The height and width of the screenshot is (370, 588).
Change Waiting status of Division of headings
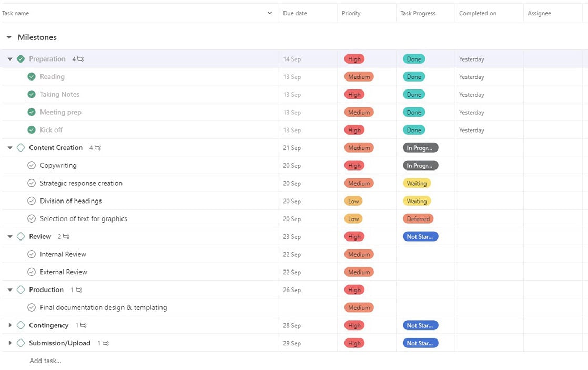(417, 201)
